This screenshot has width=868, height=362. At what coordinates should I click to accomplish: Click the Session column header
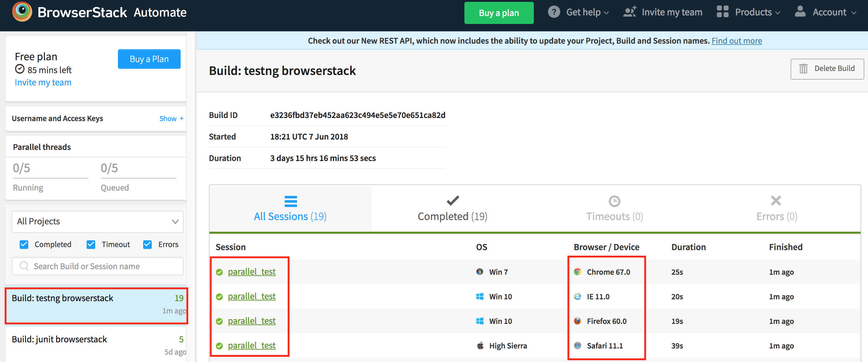(230, 247)
